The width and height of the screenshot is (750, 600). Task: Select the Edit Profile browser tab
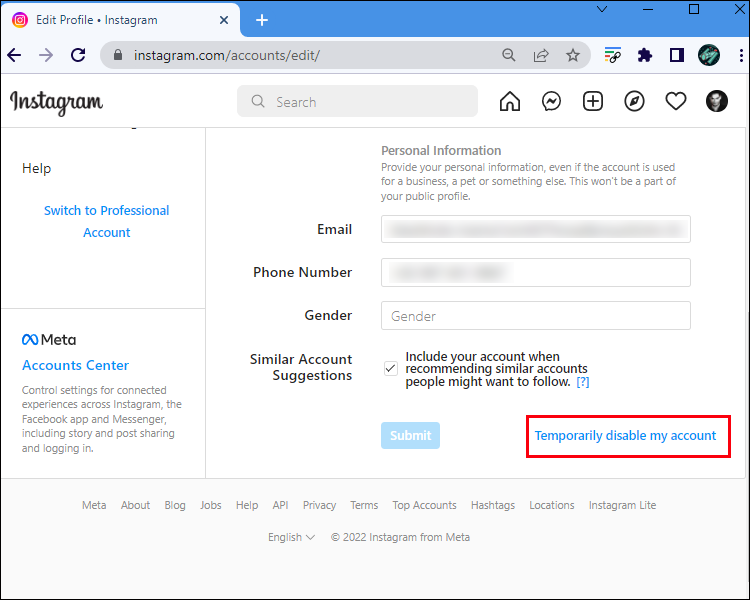(121, 20)
